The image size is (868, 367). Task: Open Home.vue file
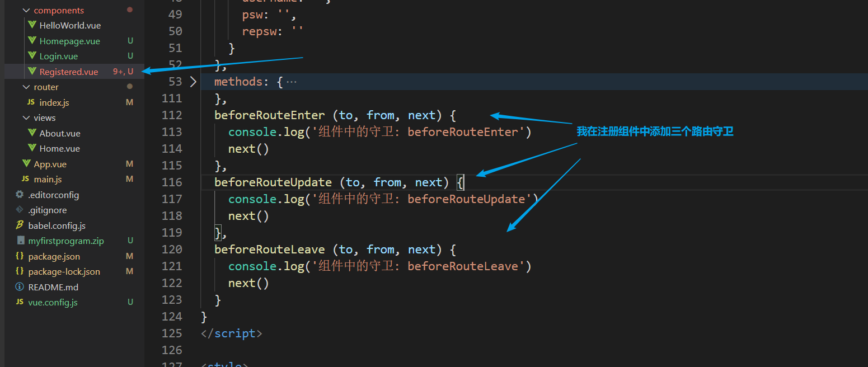59,149
